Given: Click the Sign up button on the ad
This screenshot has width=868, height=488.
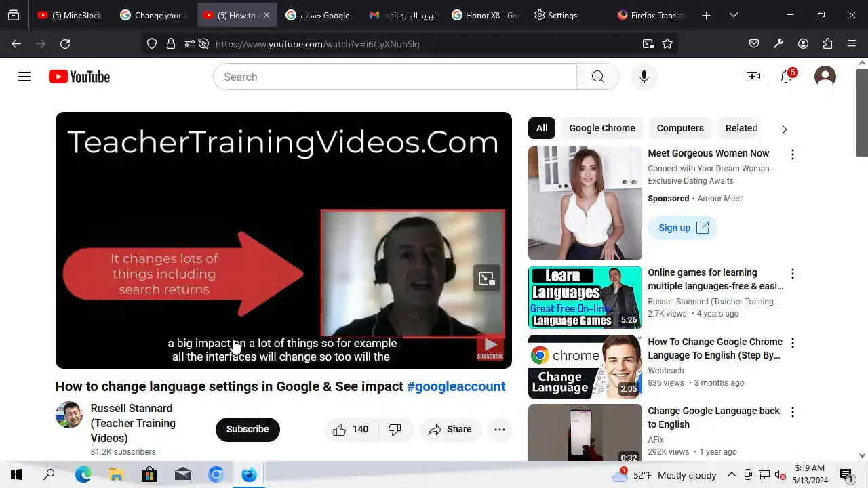Looking at the screenshot, I should [x=682, y=228].
